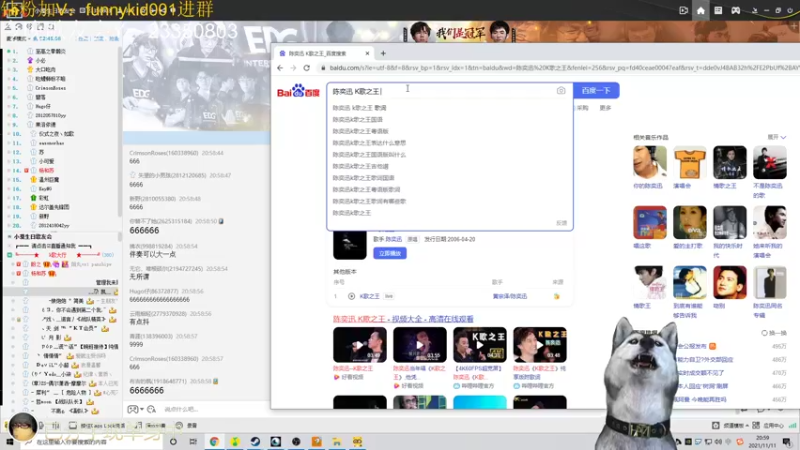Viewport: 800px width, 450px height.
Task: Open the list panel icon in YY top bar
Action: coord(718,10)
